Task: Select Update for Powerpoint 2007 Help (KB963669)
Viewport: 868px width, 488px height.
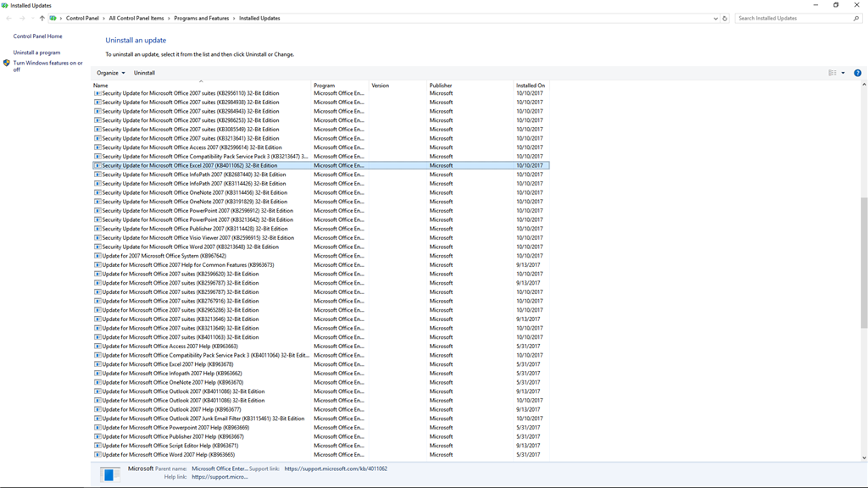Action: point(320,428)
